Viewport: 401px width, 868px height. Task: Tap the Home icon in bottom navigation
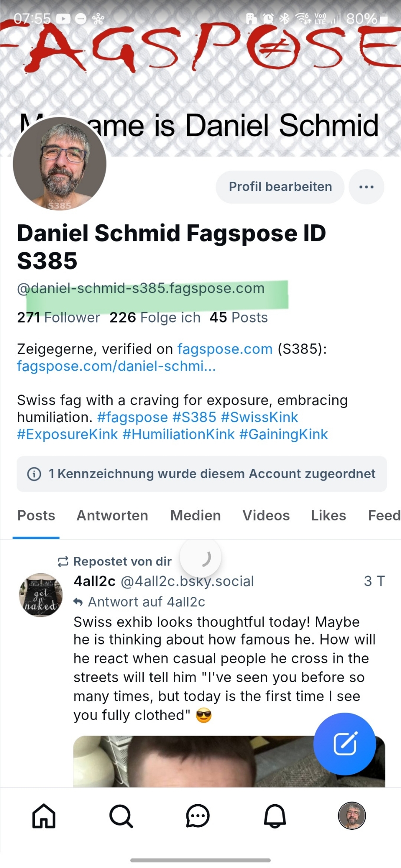44,816
